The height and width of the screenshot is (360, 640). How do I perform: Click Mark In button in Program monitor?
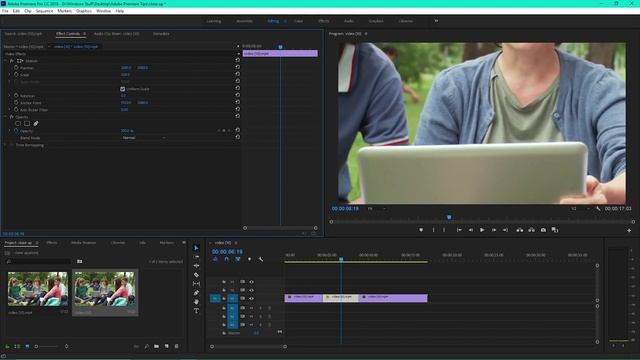[x=433, y=230]
